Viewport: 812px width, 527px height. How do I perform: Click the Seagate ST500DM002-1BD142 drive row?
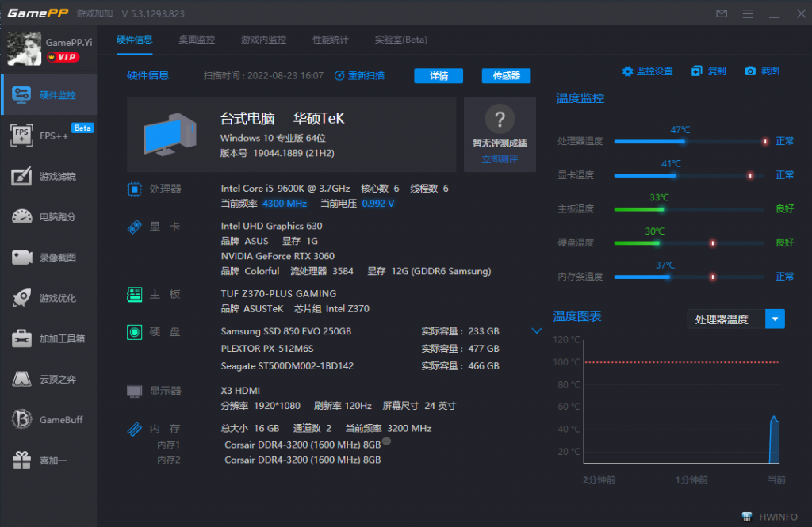tap(360, 366)
